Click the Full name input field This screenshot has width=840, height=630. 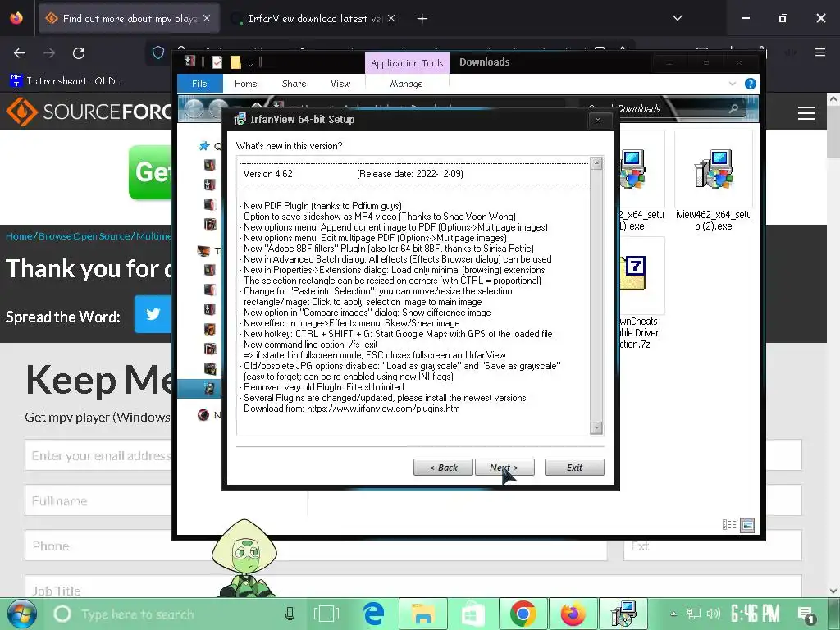pyautogui.click(x=99, y=500)
